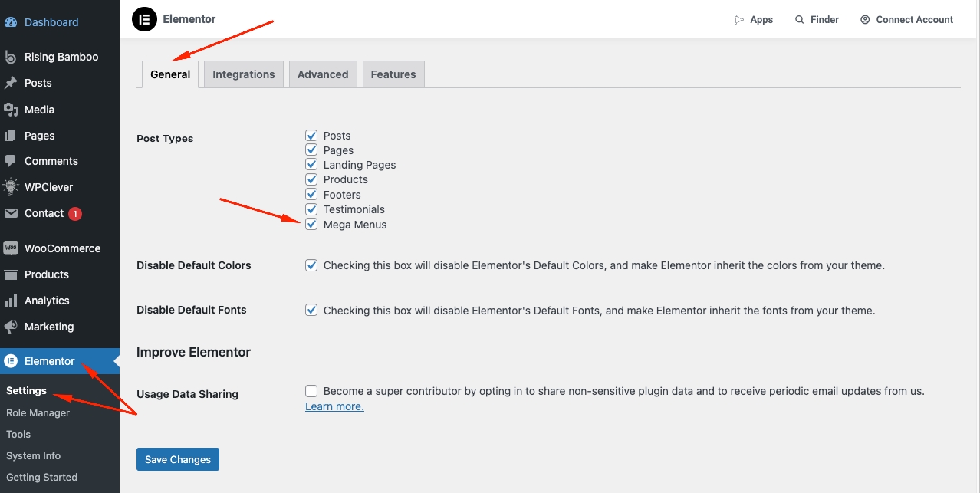The image size is (980, 493).
Task: Toggle the Disable Default Colors checkbox
Action: click(311, 265)
